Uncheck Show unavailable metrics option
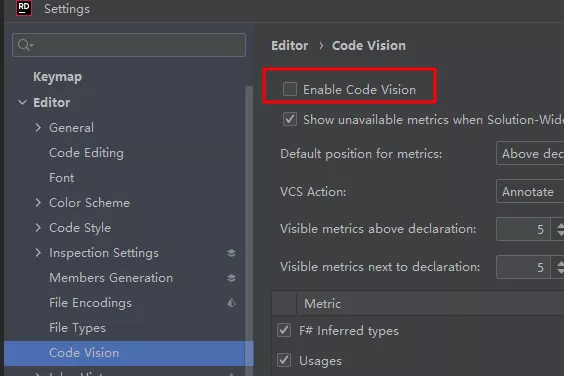Viewport: 564px width, 376px height. click(x=290, y=119)
